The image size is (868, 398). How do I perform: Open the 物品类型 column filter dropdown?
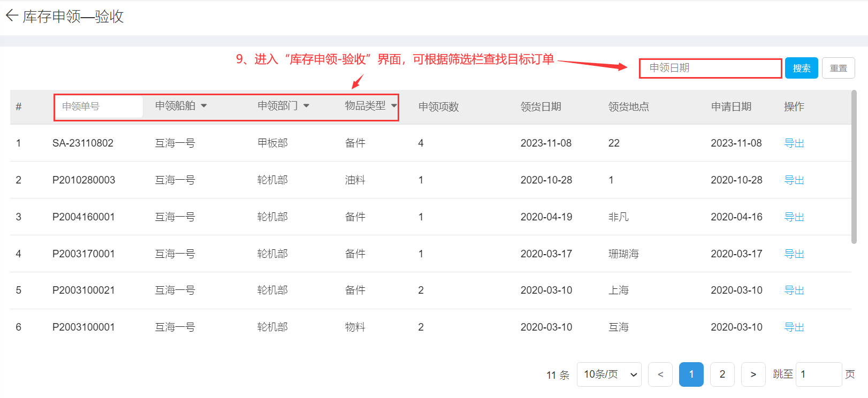coord(371,106)
